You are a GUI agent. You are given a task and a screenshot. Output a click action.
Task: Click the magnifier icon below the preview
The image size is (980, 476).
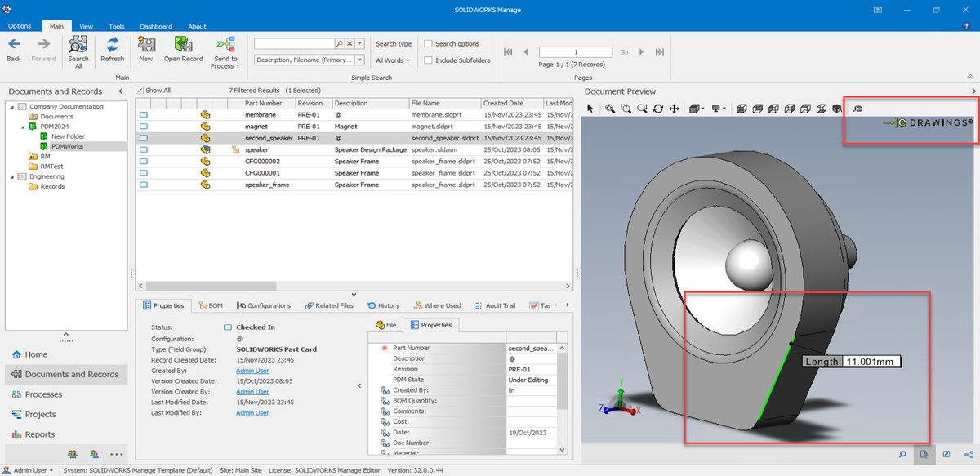coord(902,454)
